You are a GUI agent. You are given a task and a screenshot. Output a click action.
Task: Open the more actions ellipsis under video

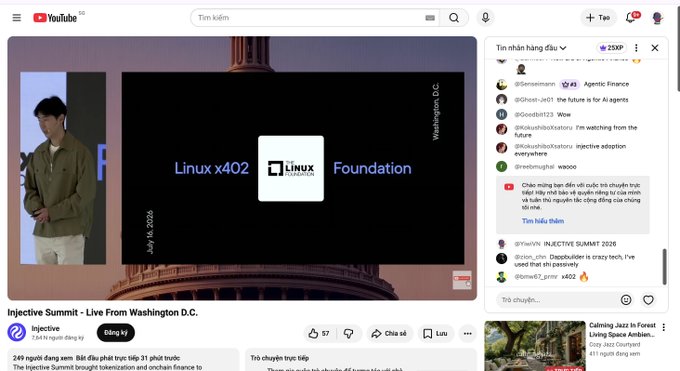(x=467, y=333)
